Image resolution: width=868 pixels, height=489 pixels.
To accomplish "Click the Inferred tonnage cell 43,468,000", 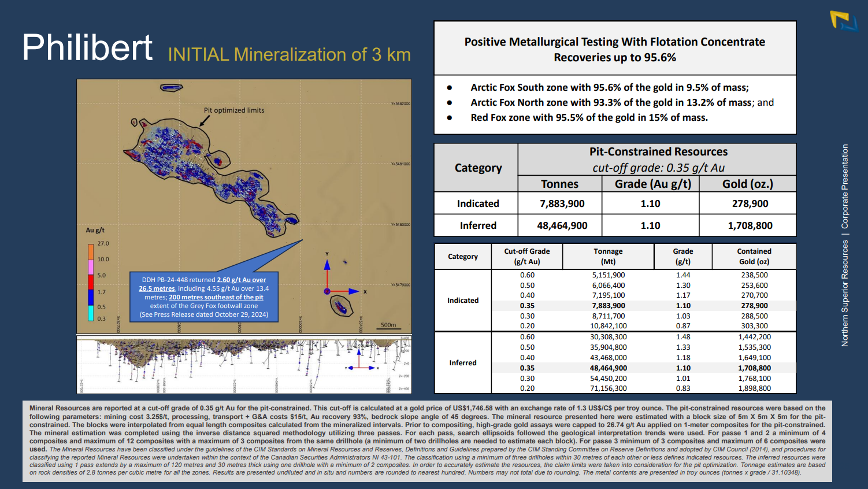I will tap(609, 358).
